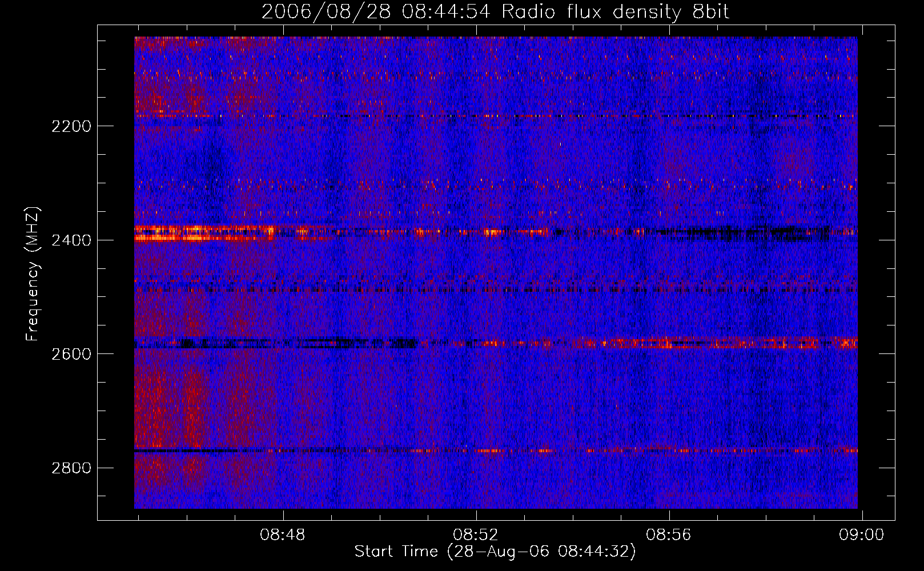The image size is (924, 571).
Task: Select the 2400 frequency axis label
Action: pos(71,240)
